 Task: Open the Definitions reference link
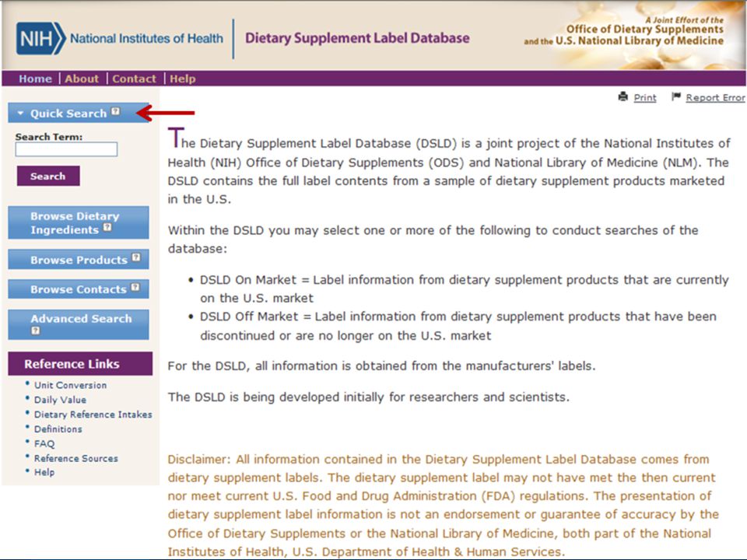58,429
